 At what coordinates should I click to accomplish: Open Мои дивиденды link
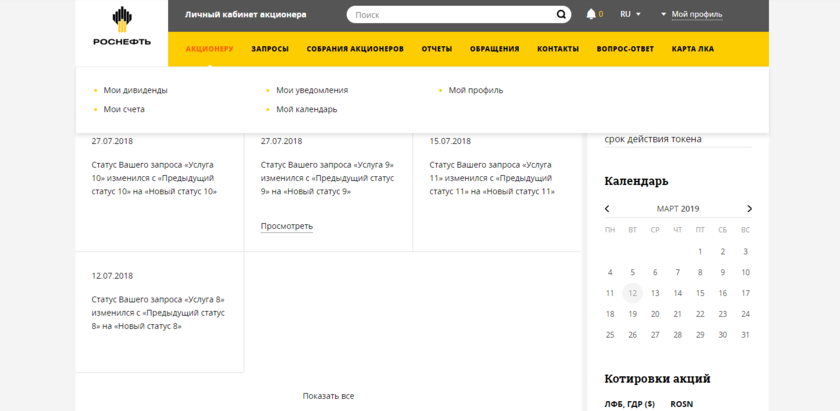[x=135, y=90]
